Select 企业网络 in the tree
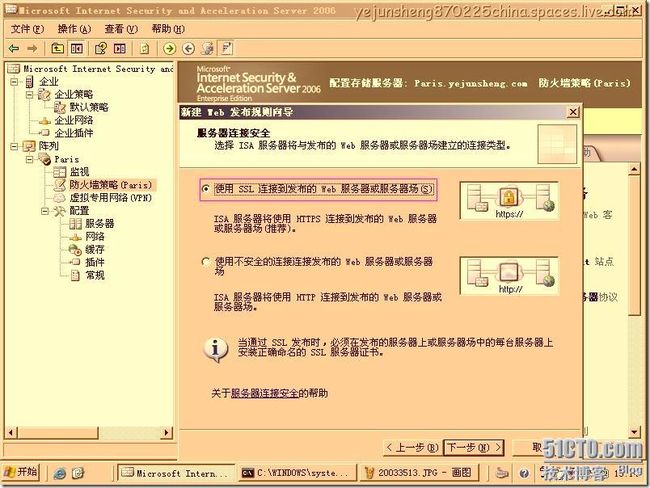The image size is (650, 488). click(73, 120)
